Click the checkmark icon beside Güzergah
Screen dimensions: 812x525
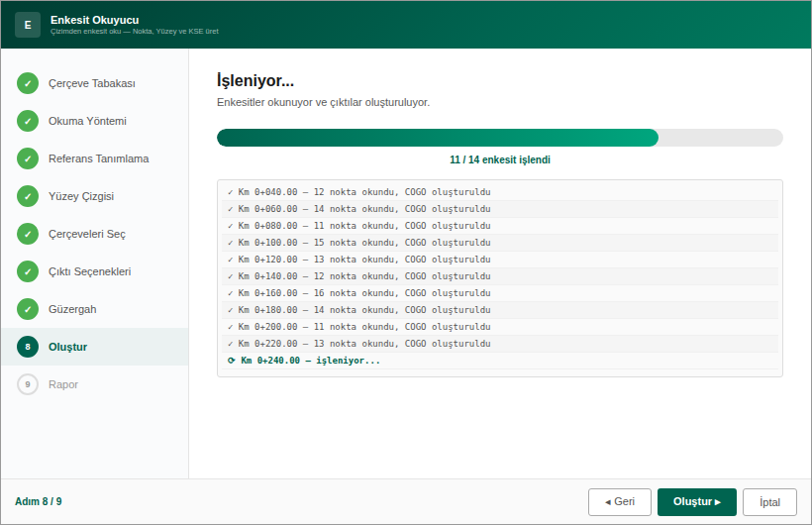pos(28,309)
